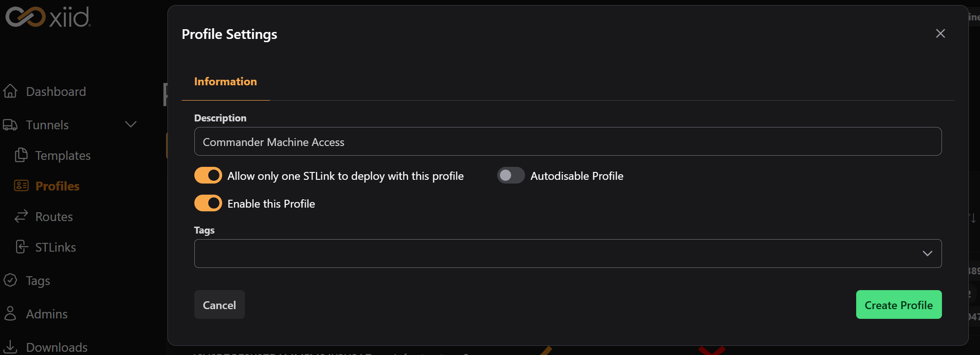980x355 pixels.
Task: Open the Templates section
Action: click(x=63, y=155)
